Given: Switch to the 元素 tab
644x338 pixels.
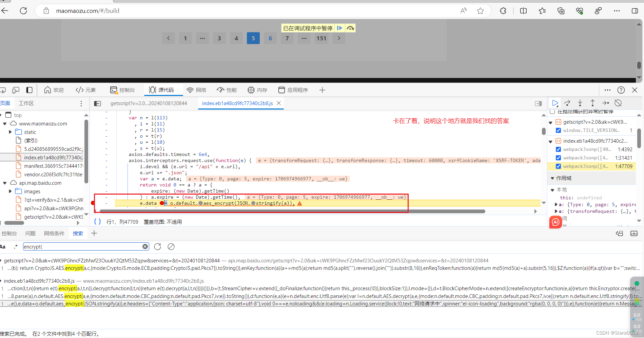Looking at the screenshot, I should pos(86,90).
